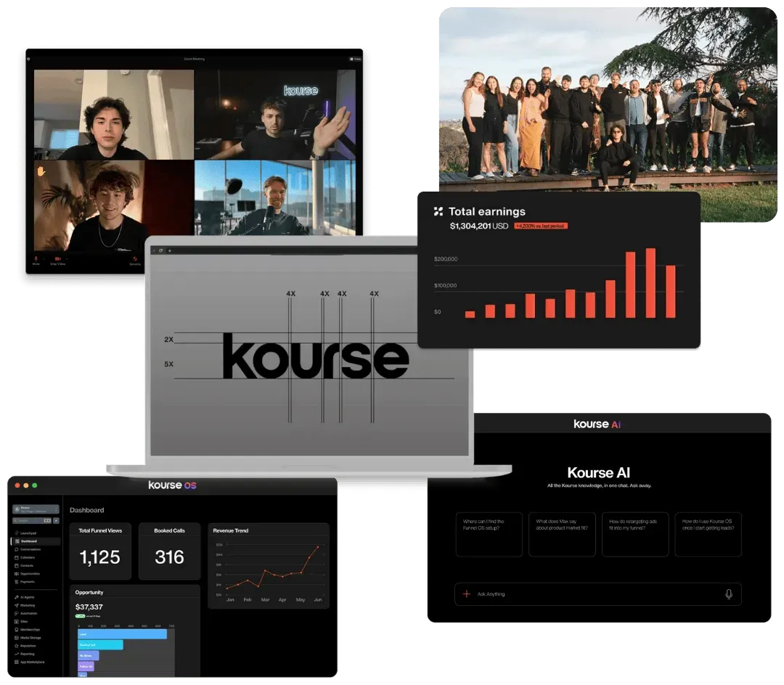Click the reload icon in the laptop browser

161,250
